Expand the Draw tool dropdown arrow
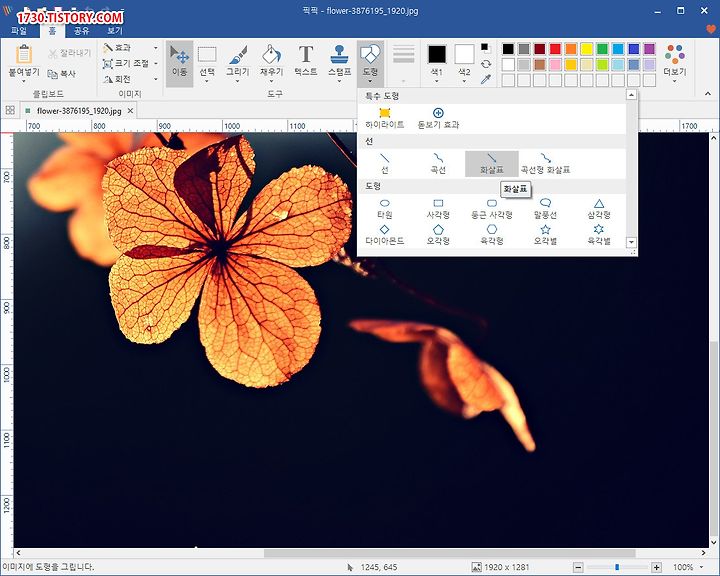 coord(237,82)
